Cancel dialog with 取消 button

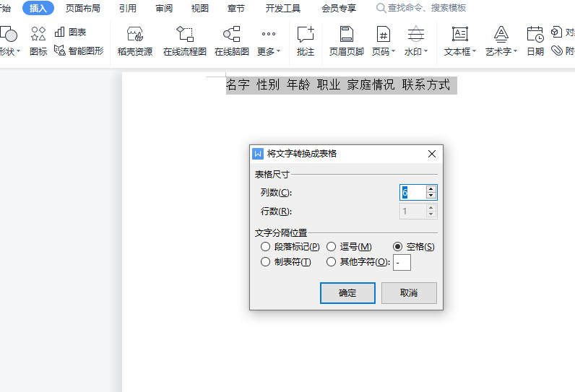click(x=409, y=292)
